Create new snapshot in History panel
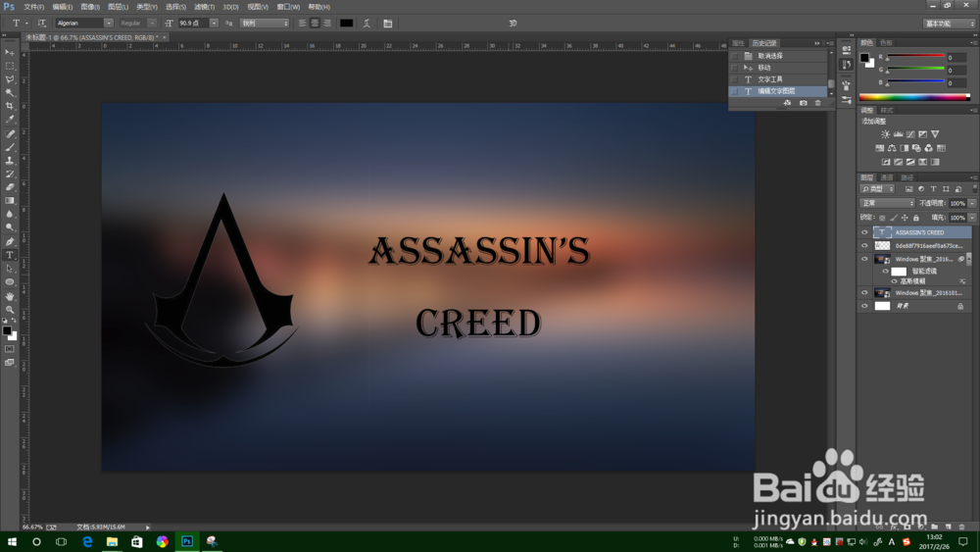The height and width of the screenshot is (552, 980). point(804,103)
